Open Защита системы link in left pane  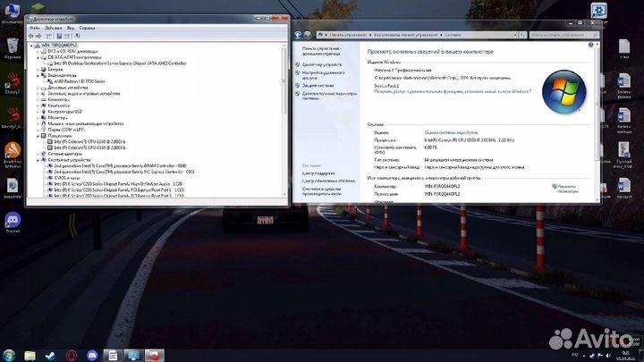[319, 84]
